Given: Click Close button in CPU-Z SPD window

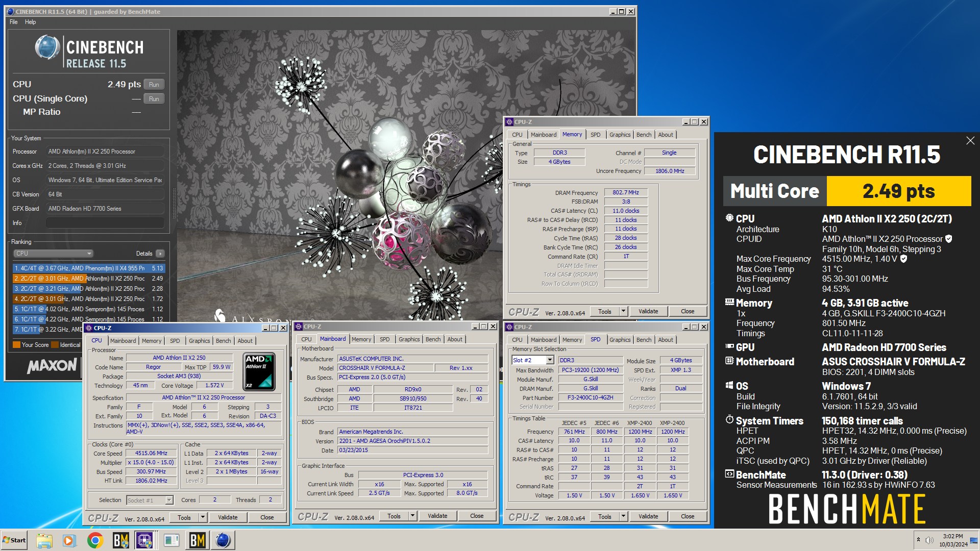Looking at the screenshot, I should point(688,516).
